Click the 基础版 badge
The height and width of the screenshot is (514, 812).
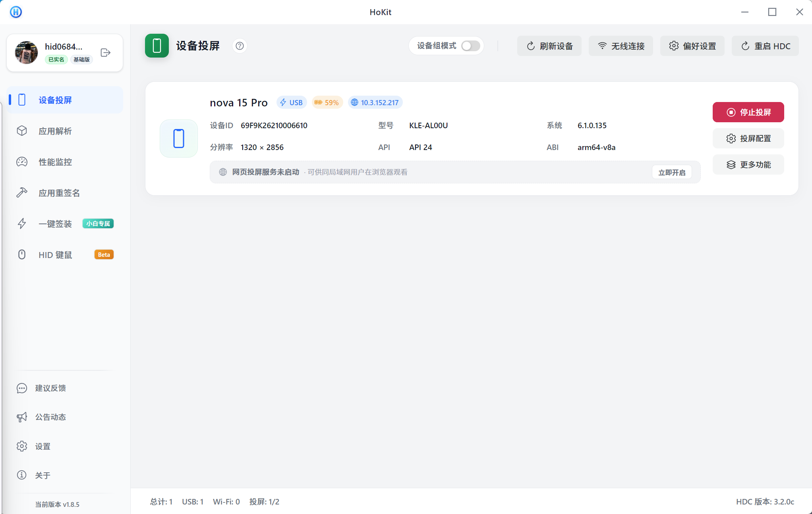[81, 60]
